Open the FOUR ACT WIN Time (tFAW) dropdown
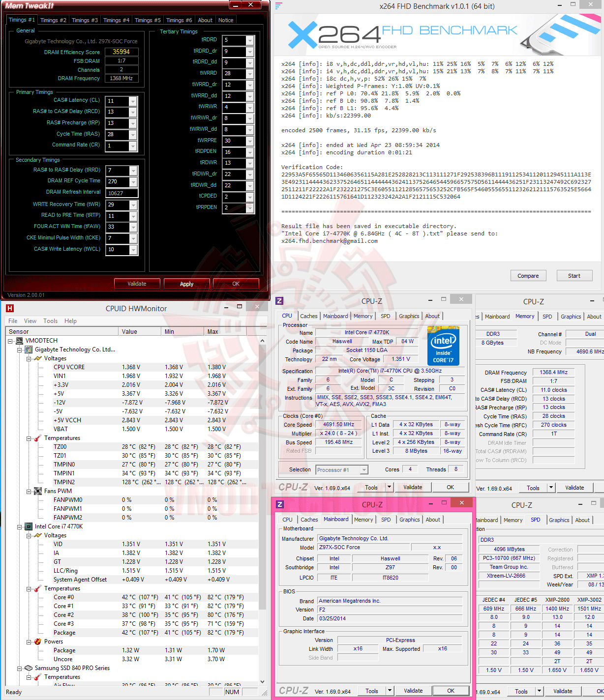Screen dimensions: 604x700 point(133,227)
